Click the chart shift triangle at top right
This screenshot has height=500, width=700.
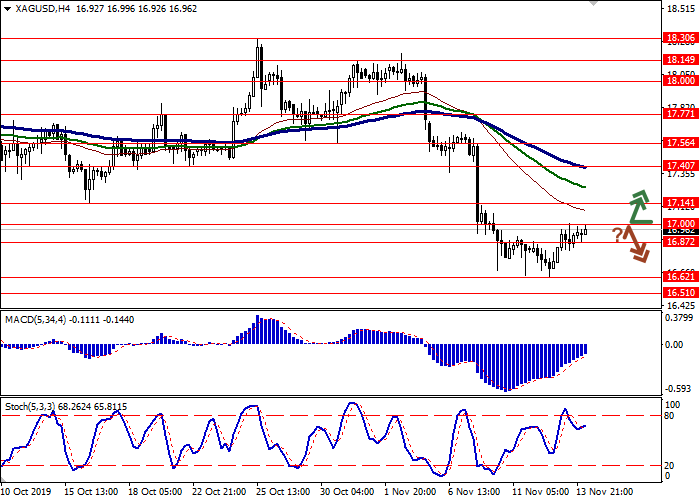(x=594, y=7)
